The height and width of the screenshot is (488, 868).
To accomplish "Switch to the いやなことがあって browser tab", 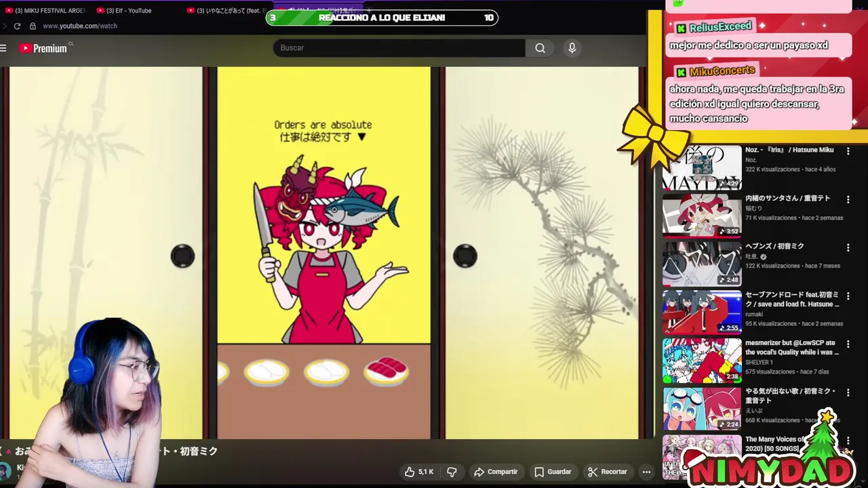I will coord(227,10).
